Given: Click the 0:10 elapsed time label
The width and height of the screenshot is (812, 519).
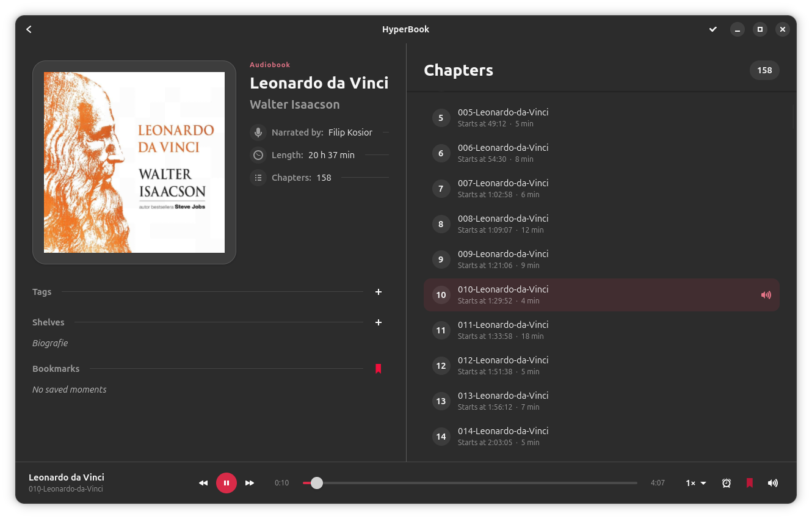Looking at the screenshot, I should (281, 483).
